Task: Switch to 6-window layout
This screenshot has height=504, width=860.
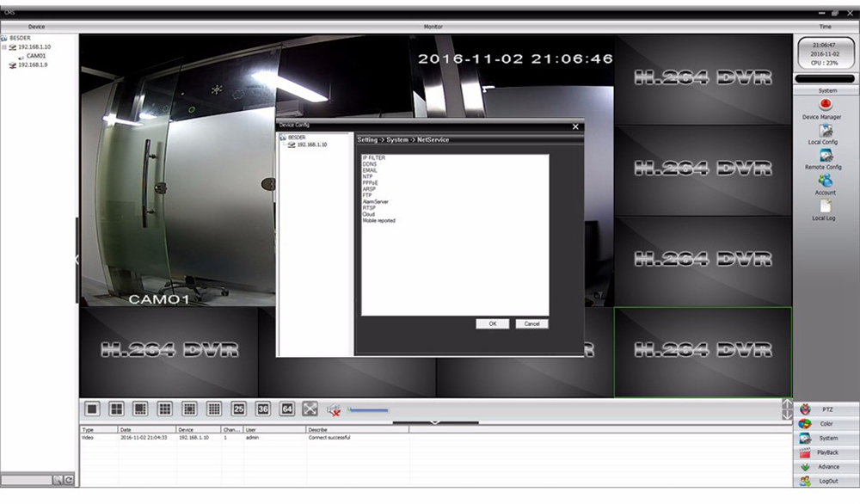Action: (140, 409)
